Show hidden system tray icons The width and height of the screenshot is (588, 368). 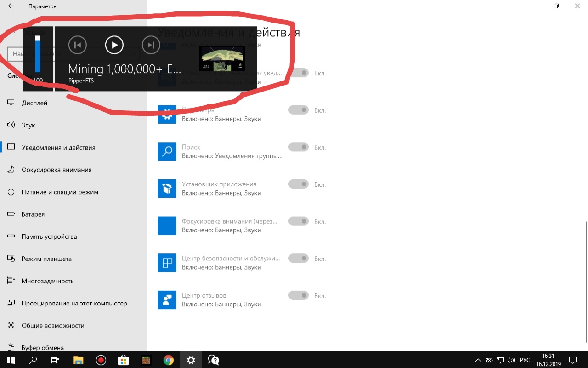click(478, 360)
